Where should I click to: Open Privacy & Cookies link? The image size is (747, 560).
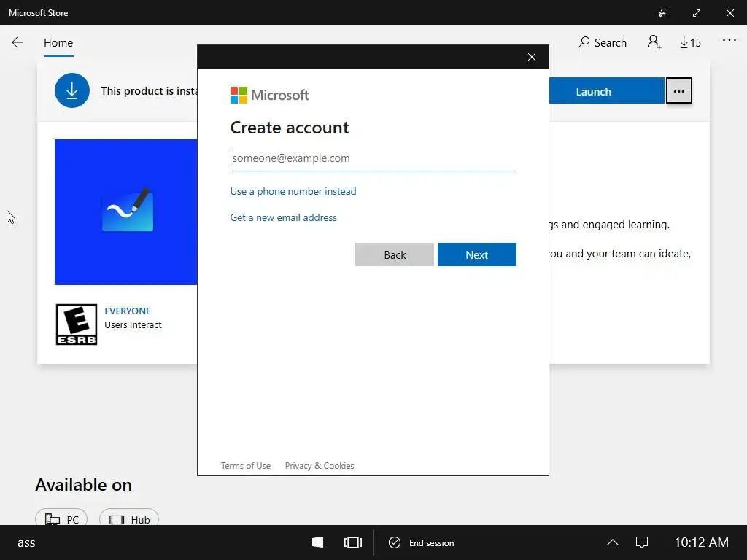tap(320, 466)
